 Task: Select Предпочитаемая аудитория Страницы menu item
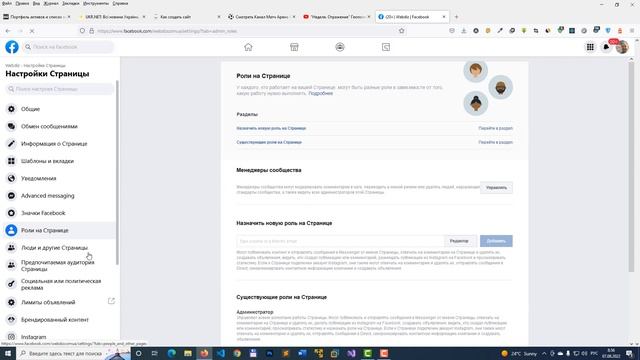click(60, 265)
